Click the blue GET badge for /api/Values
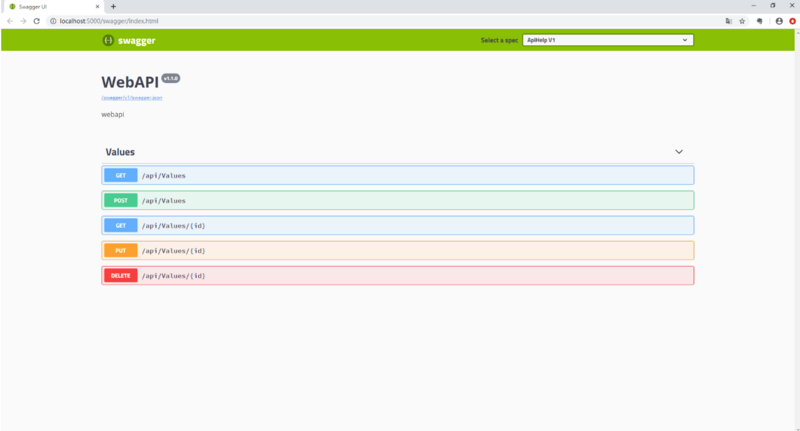 tap(121, 175)
